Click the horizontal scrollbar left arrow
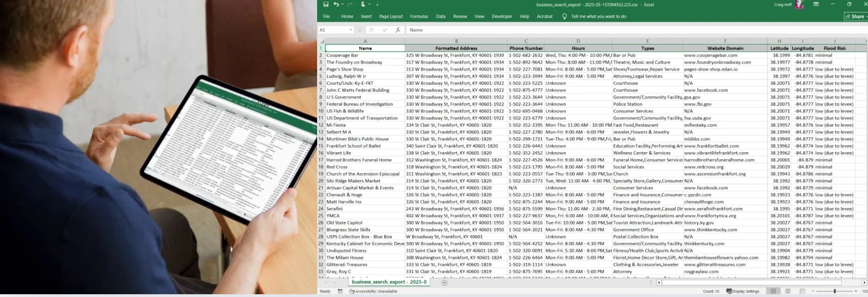The width and height of the screenshot is (868, 297). point(659,282)
